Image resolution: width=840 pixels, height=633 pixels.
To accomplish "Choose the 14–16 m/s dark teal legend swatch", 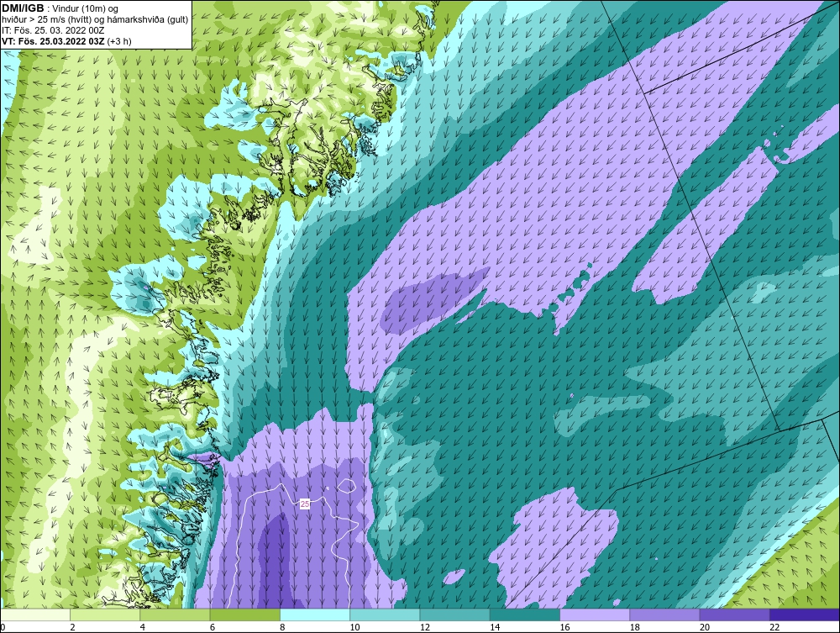I will (x=525, y=615).
